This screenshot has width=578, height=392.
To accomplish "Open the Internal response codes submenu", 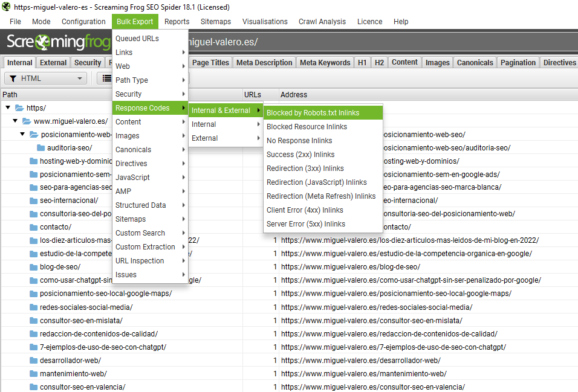I will tap(226, 124).
